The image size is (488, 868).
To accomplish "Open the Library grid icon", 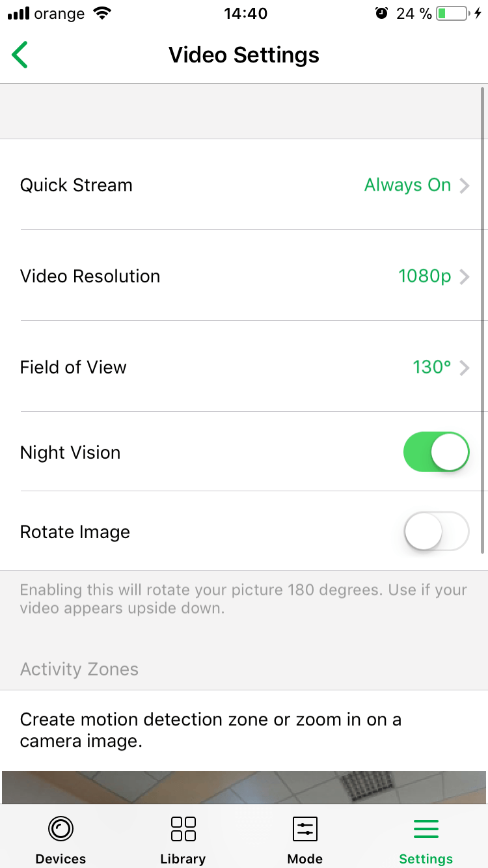I will tap(183, 829).
